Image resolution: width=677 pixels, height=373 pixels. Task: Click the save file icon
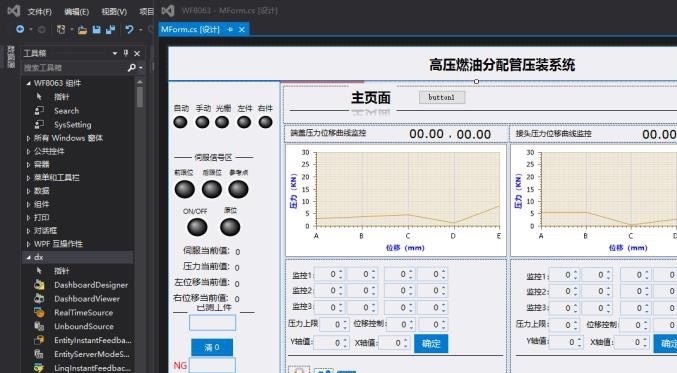[97, 29]
